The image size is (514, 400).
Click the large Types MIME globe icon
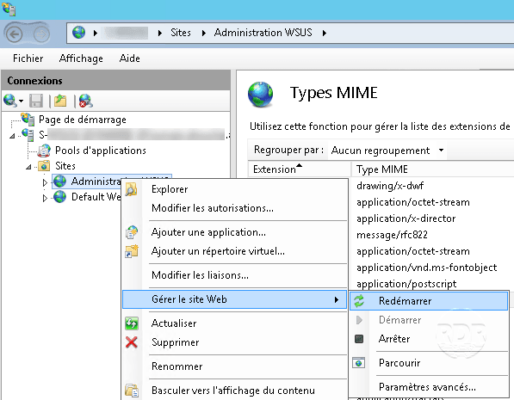[260, 95]
